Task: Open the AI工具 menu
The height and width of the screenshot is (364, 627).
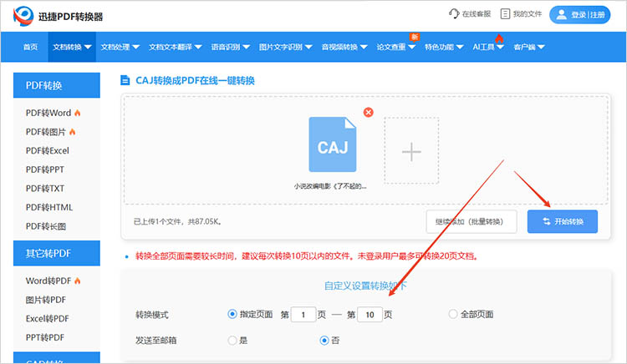Action: (x=488, y=47)
